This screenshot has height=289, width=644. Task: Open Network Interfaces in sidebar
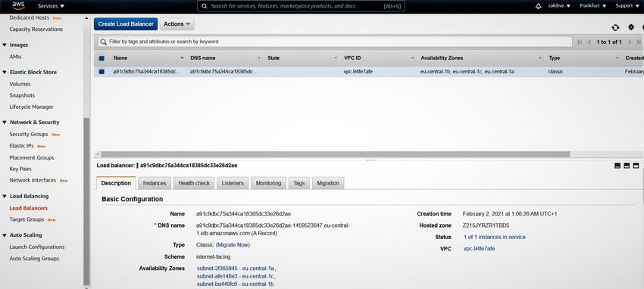point(33,180)
